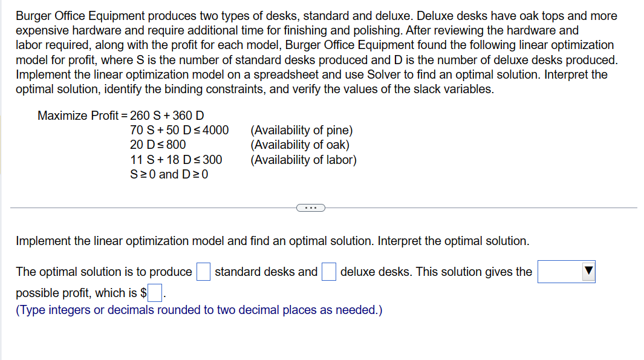Select the empty box next to 'standard desks and'

click(x=204, y=271)
